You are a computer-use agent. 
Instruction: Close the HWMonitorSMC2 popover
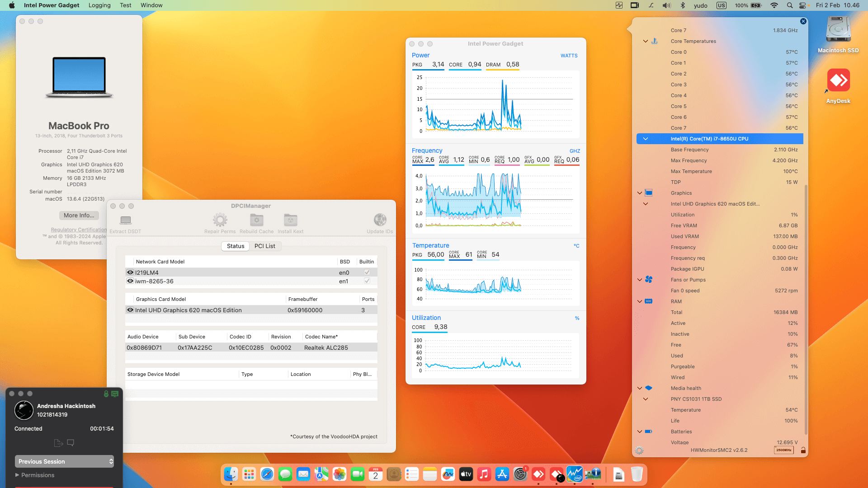click(x=803, y=21)
